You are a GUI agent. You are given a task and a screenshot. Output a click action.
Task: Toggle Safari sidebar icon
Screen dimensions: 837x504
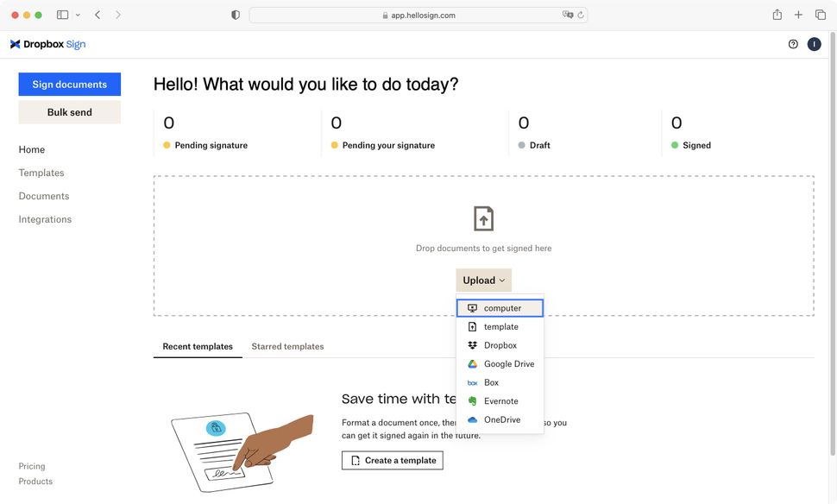(x=62, y=15)
